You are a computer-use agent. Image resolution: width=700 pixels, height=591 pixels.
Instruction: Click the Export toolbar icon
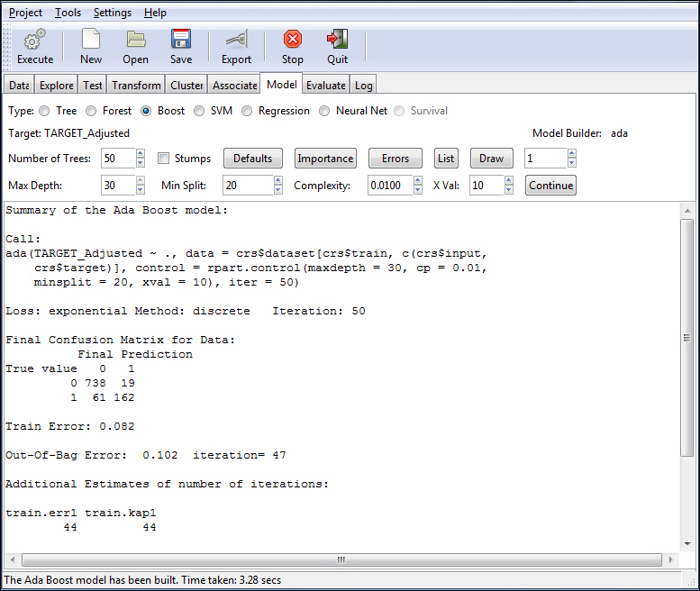pos(236,40)
